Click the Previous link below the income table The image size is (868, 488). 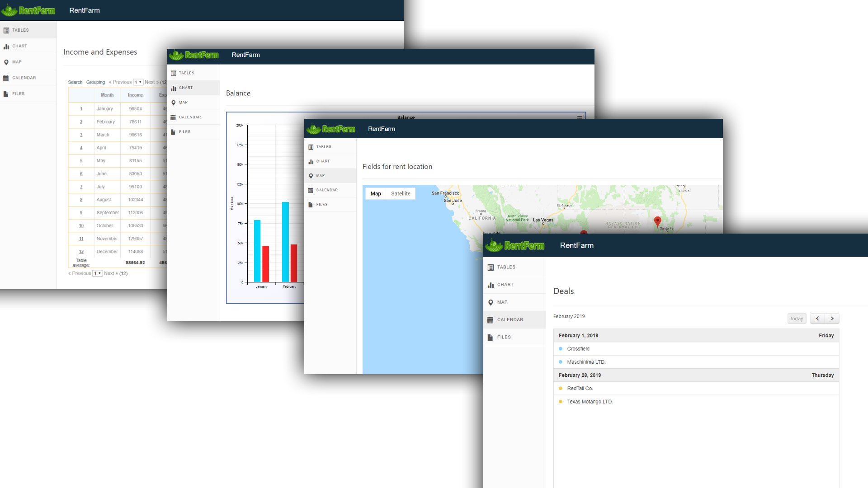click(x=80, y=273)
